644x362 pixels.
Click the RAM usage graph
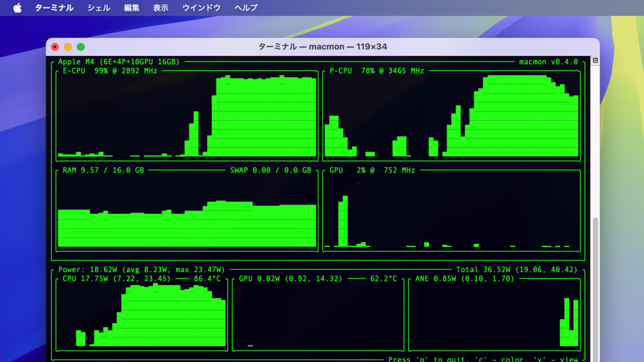[187, 224]
